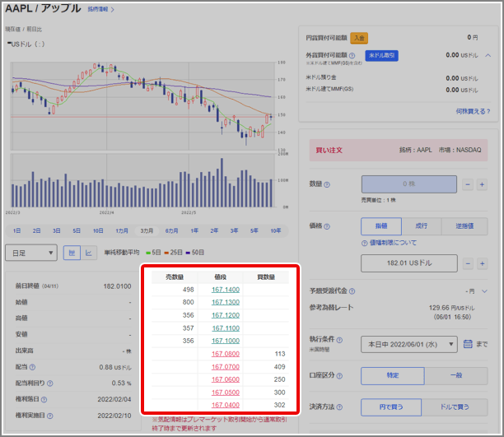The width and height of the screenshot is (504, 437).
Task: Select ask price 167.1400
Action: tap(226, 290)
